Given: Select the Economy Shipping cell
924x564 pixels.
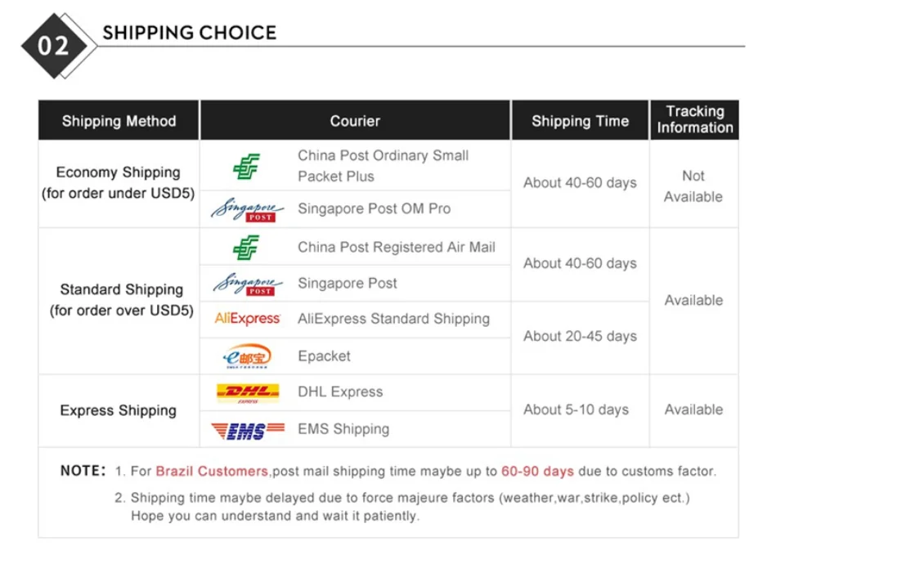Looking at the screenshot, I should pyautogui.click(x=119, y=183).
